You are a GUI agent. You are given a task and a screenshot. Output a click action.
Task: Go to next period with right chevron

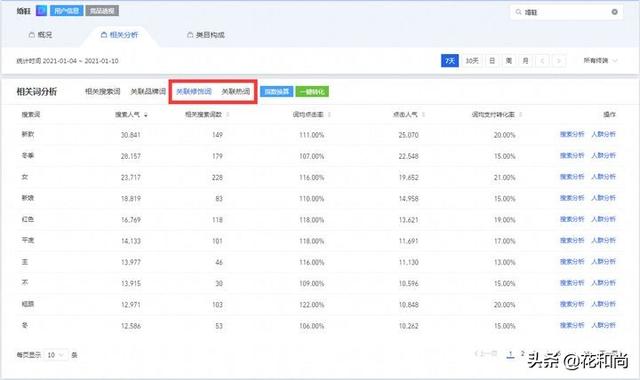559,61
